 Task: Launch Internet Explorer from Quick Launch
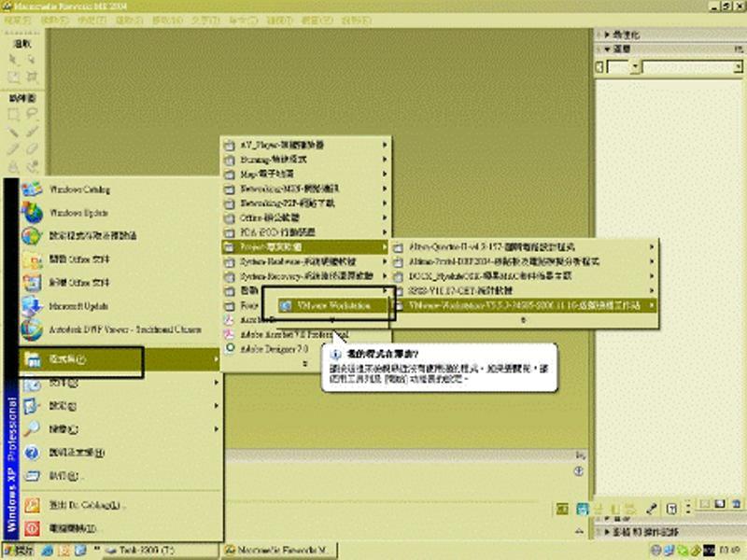coord(48,551)
